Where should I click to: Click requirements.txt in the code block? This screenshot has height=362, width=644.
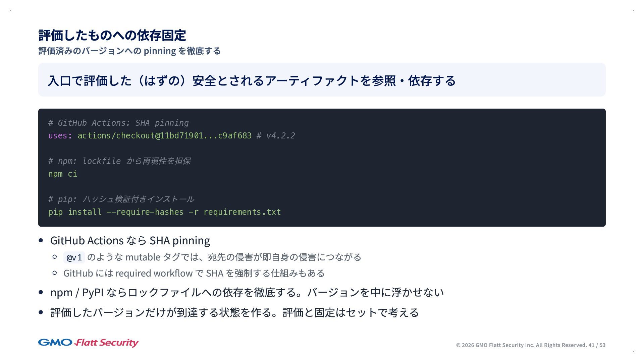[x=242, y=212]
